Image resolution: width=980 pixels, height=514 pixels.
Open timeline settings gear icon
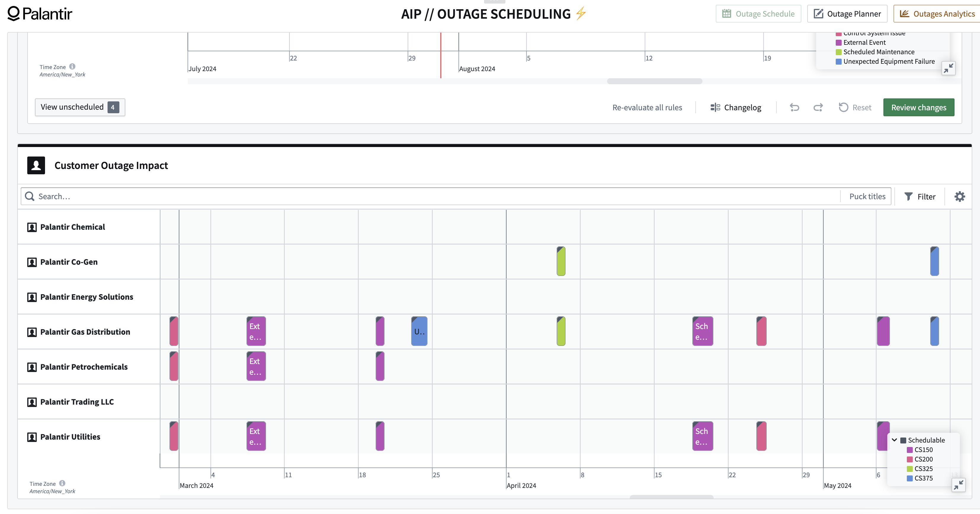pyautogui.click(x=960, y=197)
